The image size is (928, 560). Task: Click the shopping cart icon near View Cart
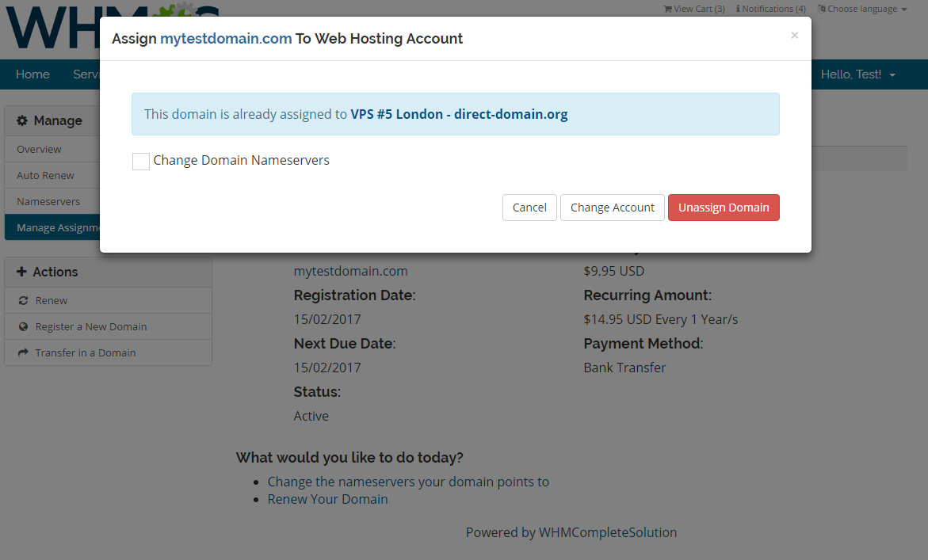(x=668, y=9)
